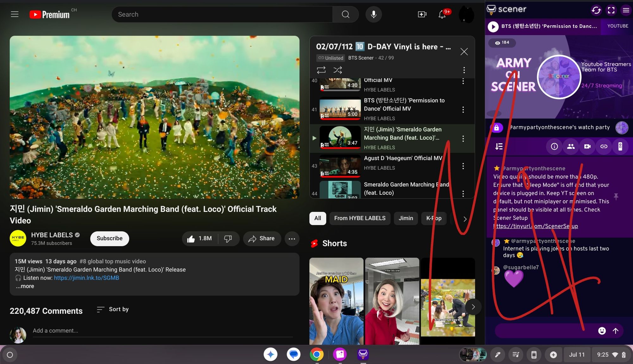Image resolution: width=633 pixels, height=364 pixels.
Task: Open options for Smeraldo Garden Marching Band item
Action: click(x=463, y=139)
